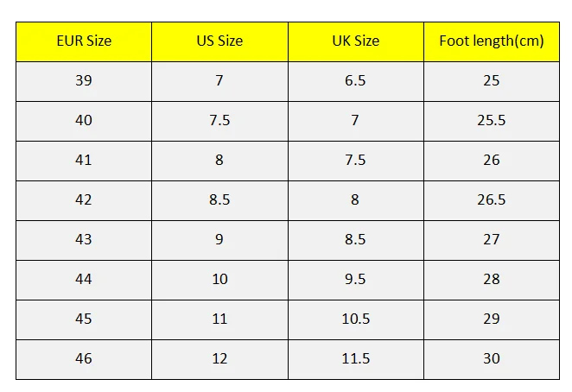Click EUR size 45 cell

[84, 319]
